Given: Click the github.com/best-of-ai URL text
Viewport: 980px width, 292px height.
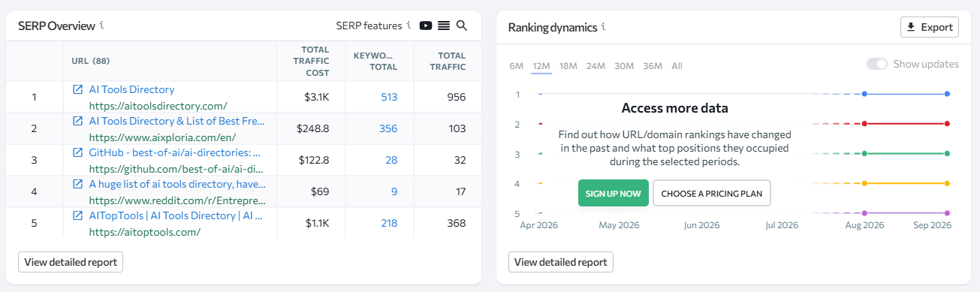Looking at the screenshot, I should click(176, 169).
